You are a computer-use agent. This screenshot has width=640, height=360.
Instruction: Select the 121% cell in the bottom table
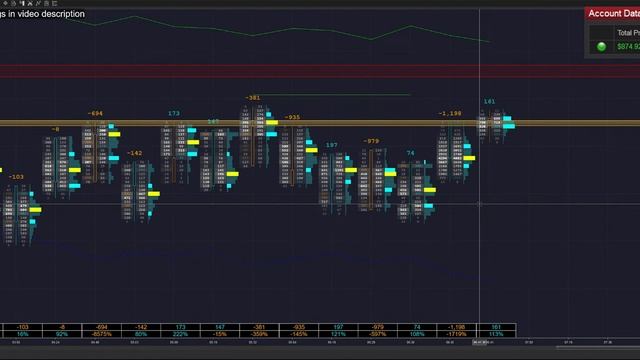tap(338, 334)
